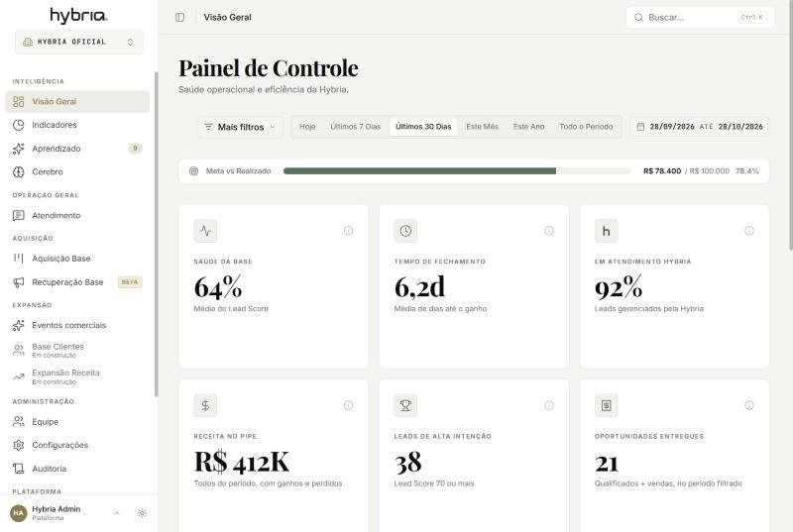
Task: Select the Todo o Período tab
Action: 586,127
